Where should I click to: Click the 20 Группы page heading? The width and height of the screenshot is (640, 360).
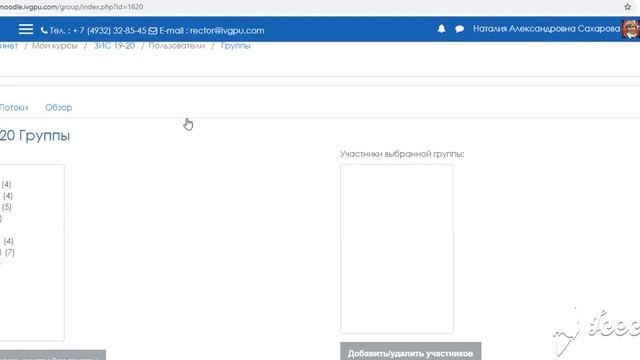(35, 136)
